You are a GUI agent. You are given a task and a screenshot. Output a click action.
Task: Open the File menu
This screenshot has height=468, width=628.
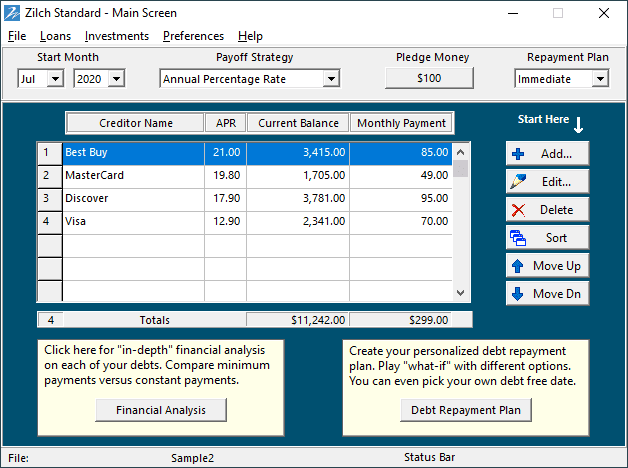pyautogui.click(x=17, y=36)
